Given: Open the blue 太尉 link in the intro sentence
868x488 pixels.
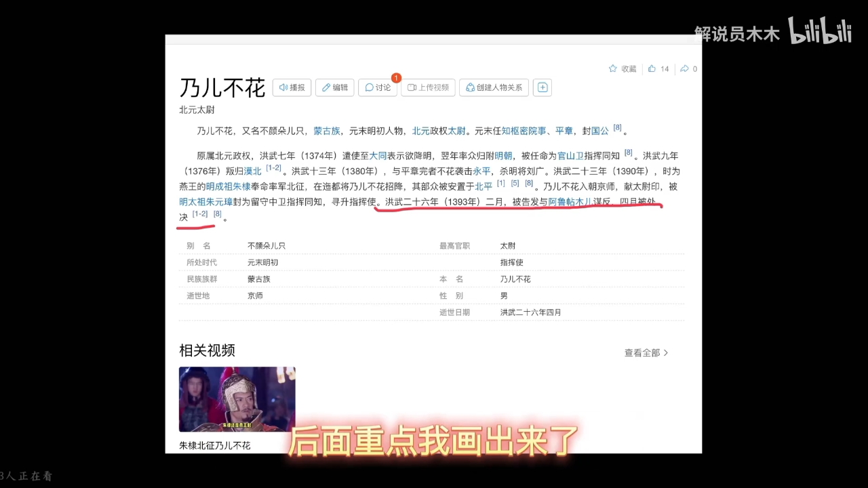Looking at the screenshot, I should [x=456, y=131].
